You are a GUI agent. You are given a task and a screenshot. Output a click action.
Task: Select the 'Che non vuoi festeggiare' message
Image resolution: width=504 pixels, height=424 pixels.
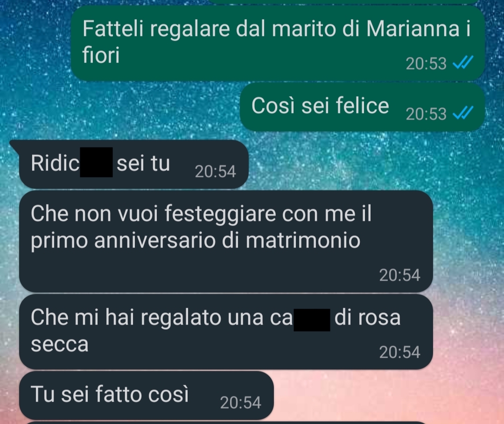pos(226,241)
